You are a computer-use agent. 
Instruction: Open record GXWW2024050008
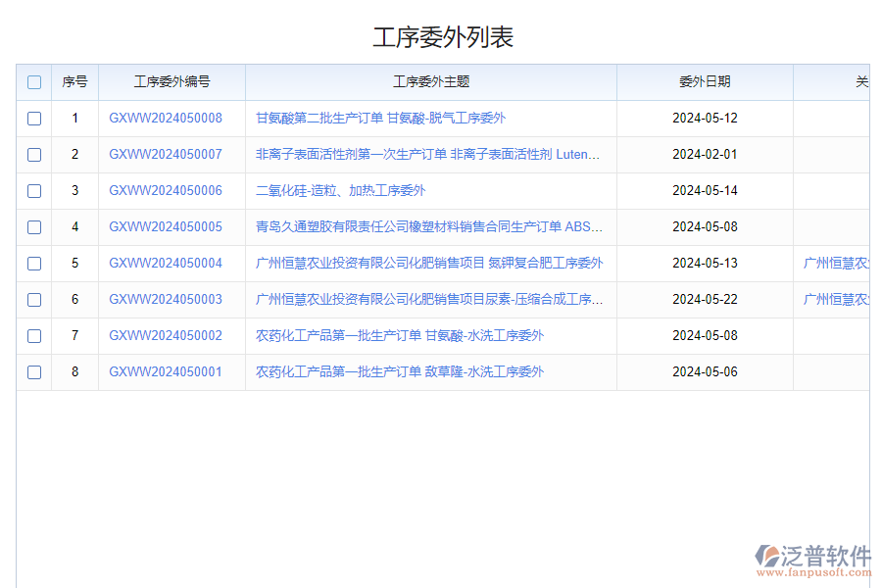[x=166, y=119]
